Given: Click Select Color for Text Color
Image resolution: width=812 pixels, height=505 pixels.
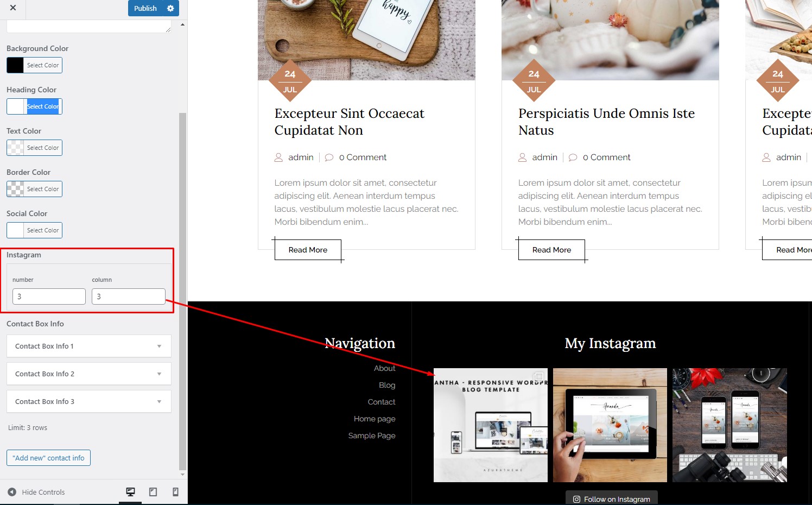Looking at the screenshot, I should pyautogui.click(x=43, y=148).
